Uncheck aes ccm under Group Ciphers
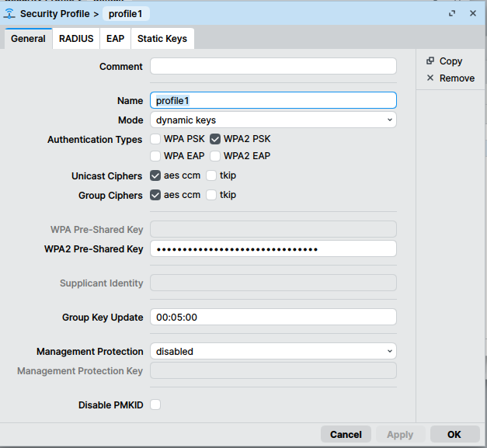 coord(155,196)
